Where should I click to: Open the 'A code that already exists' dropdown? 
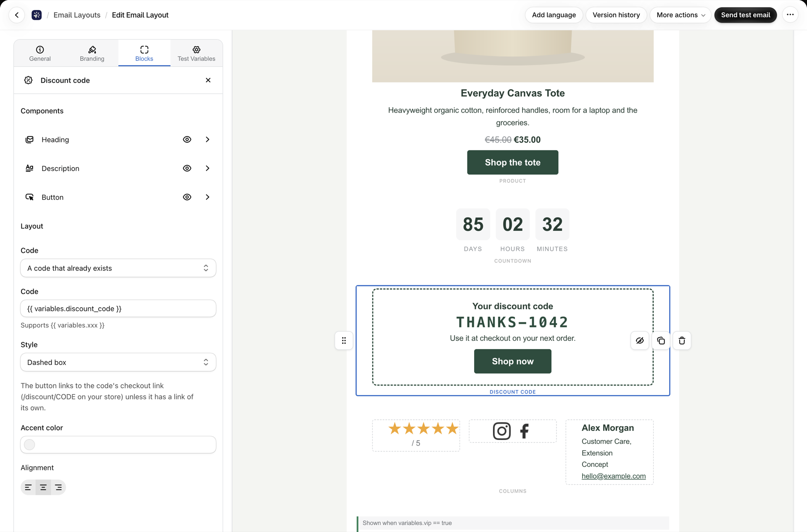[118, 268]
